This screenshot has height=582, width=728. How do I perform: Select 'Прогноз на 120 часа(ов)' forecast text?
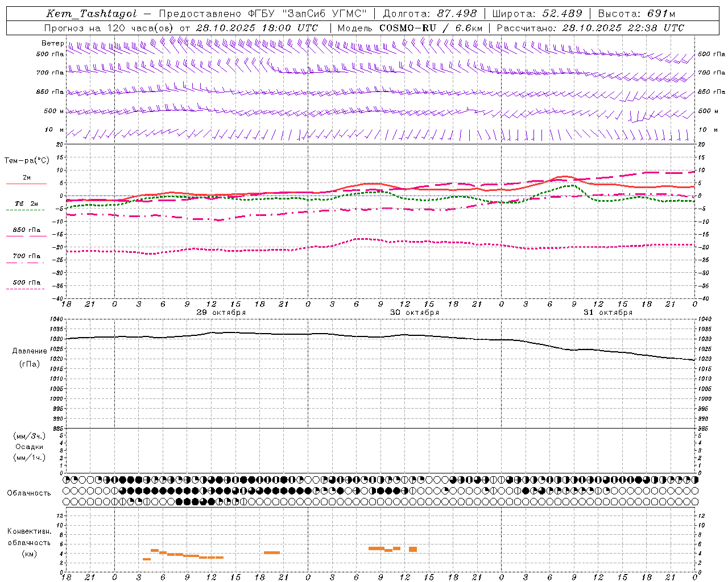coord(109,28)
